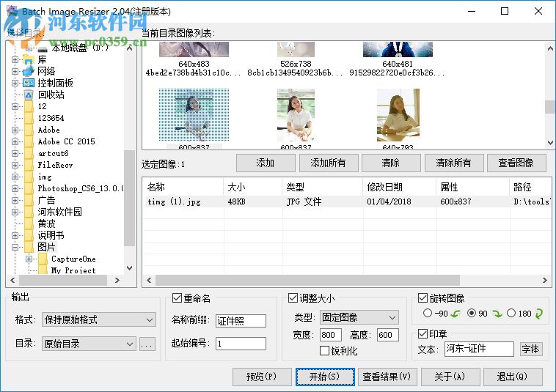Select the timg (1).jpg row
Image resolution: width=556 pixels, height=392 pixels.
pos(348,201)
